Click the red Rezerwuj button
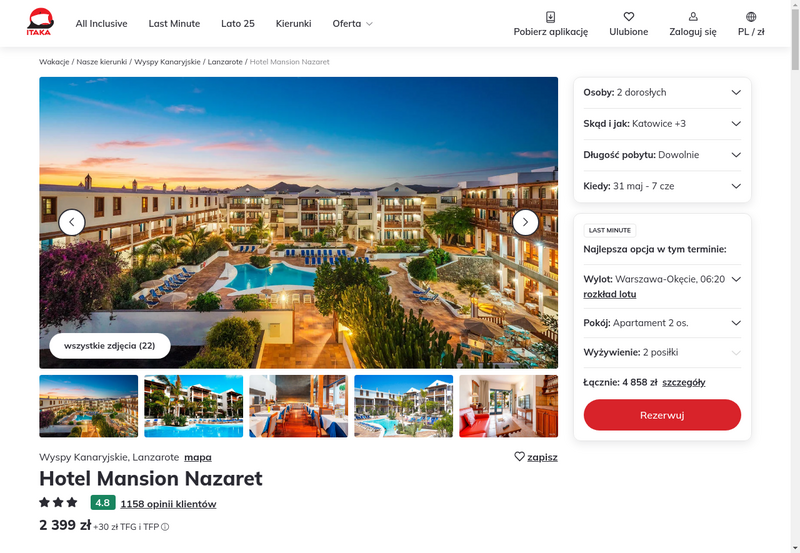This screenshot has width=800, height=553. pyautogui.click(x=662, y=415)
